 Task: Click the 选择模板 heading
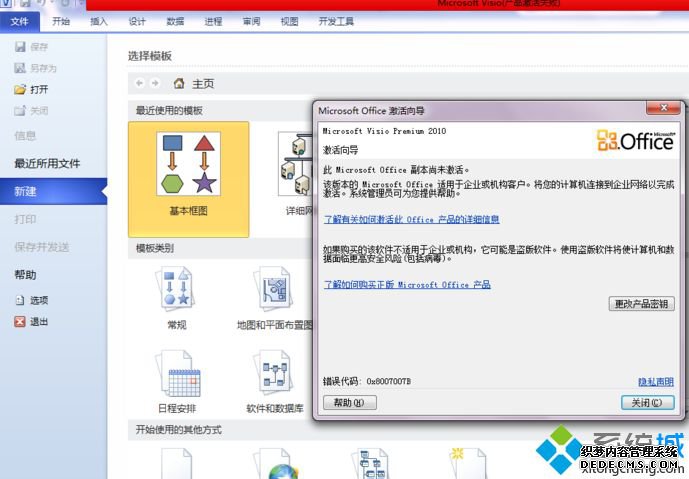150,56
